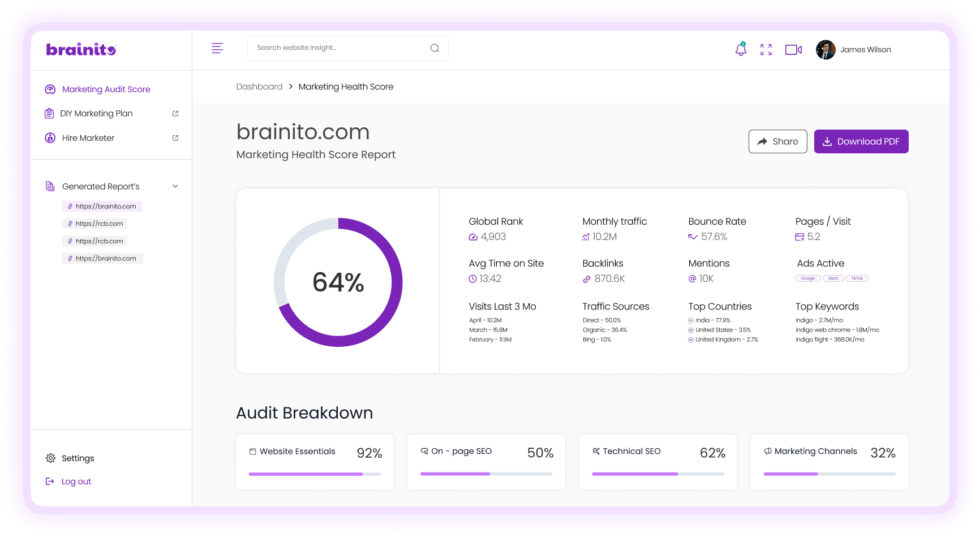Click On - page SEO progress bar
The image size is (980, 537).
point(486,474)
